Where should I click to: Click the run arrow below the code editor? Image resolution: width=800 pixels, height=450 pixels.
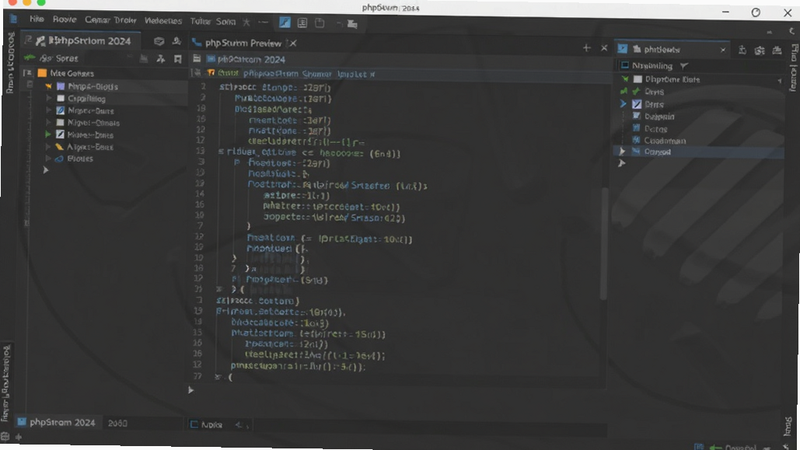coord(191,390)
